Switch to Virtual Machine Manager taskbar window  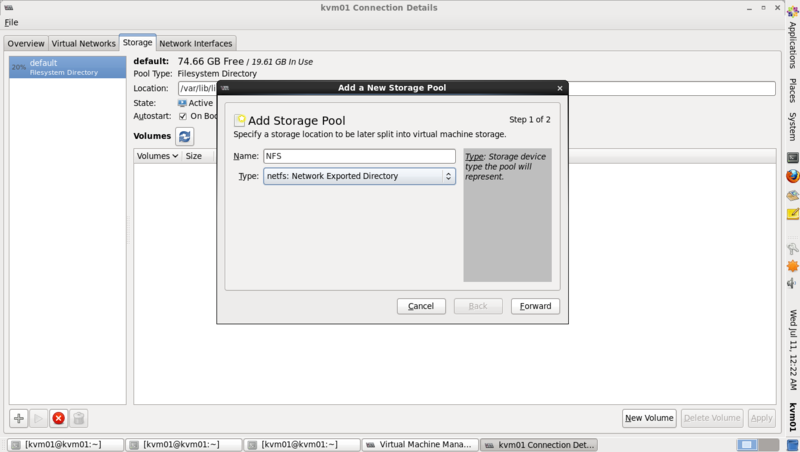(420, 445)
